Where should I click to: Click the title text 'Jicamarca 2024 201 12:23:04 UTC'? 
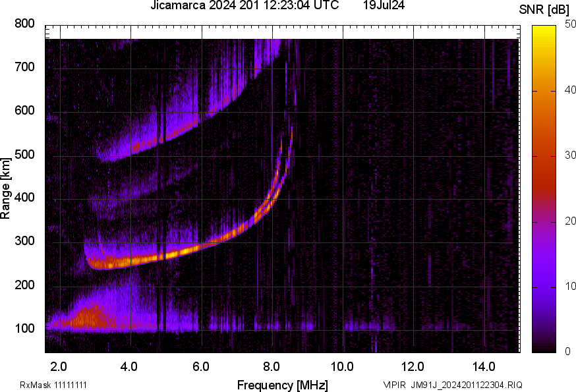click(245, 5)
